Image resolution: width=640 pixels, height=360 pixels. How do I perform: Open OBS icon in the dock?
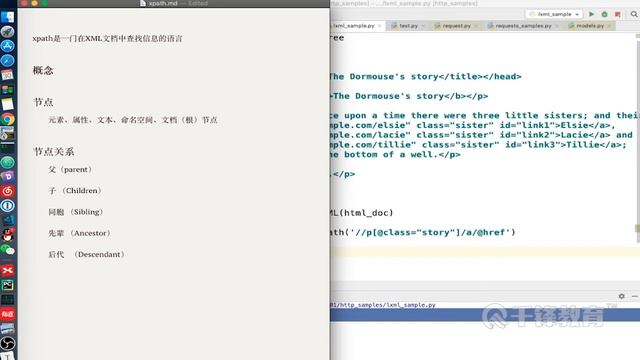pos(7,343)
